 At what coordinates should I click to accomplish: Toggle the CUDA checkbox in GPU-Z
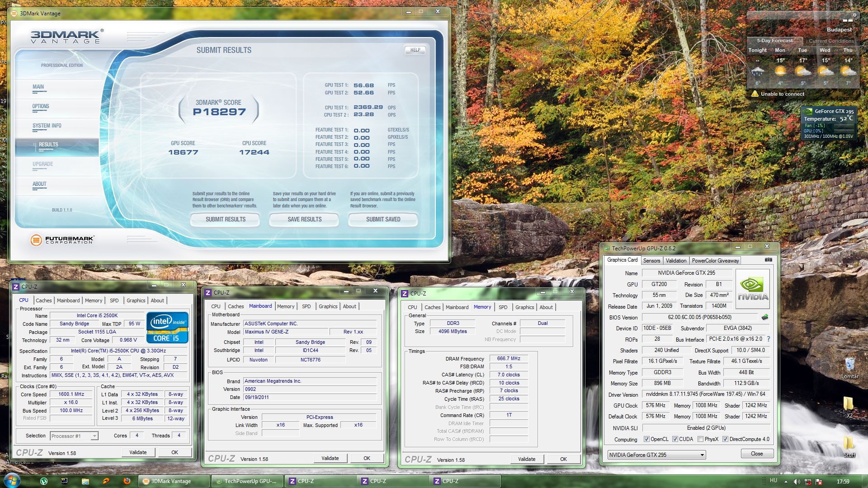coord(675,439)
